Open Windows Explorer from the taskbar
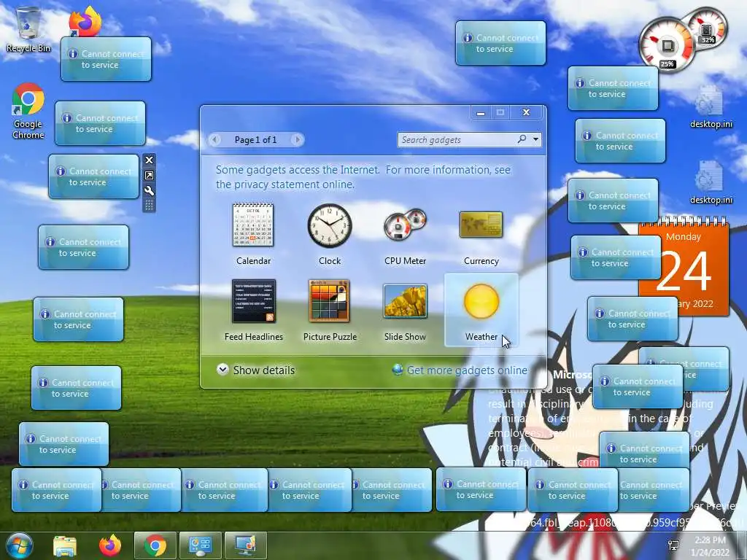Image resolution: width=747 pixels, height=560 pixels. pyautogui.click(x=65, y=545)
